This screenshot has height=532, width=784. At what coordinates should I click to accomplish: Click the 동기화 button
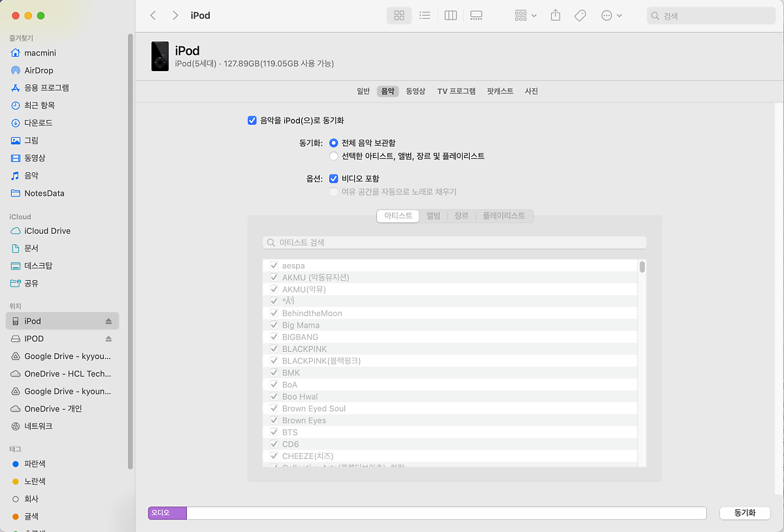(745, 513)
